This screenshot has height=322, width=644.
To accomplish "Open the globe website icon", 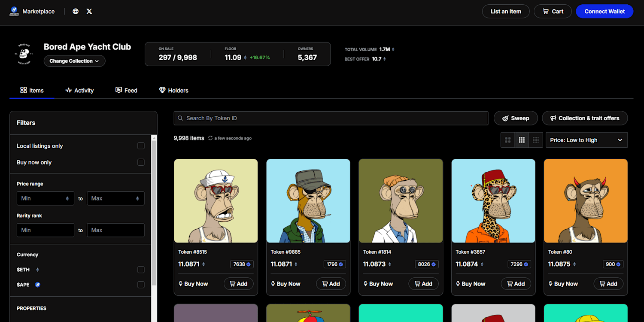I will (76, 12).
